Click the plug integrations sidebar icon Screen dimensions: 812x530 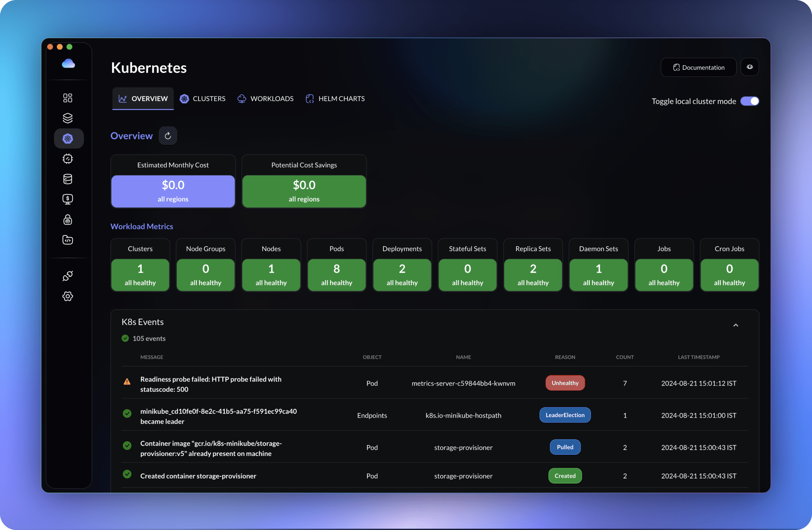(68, 276)
